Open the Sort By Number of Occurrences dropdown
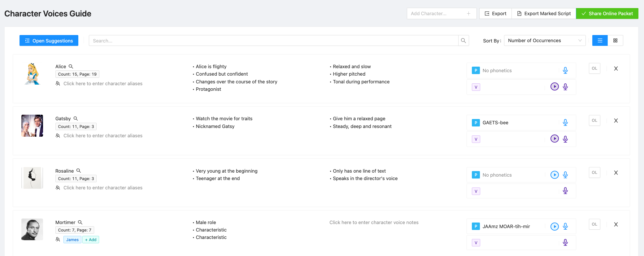The image size is (644, 256). (x=544, y=41)
